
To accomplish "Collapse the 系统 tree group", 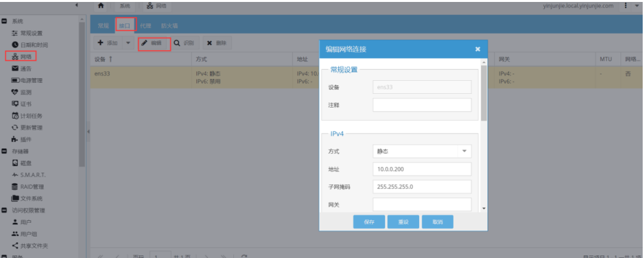I will pyautogui.click(x=4, y=21).
